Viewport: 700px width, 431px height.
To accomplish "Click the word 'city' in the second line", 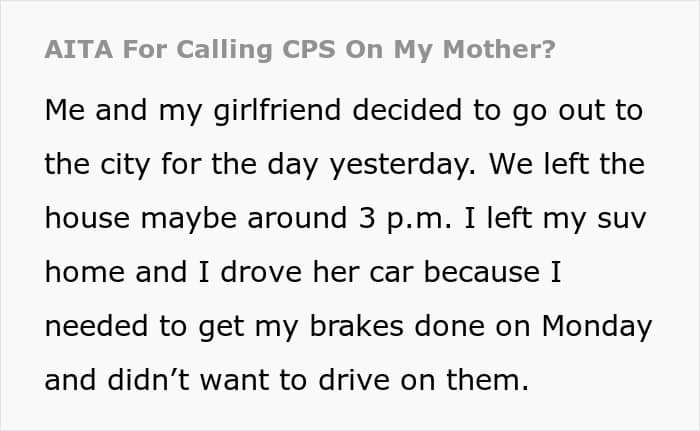I will pos(125,164).
